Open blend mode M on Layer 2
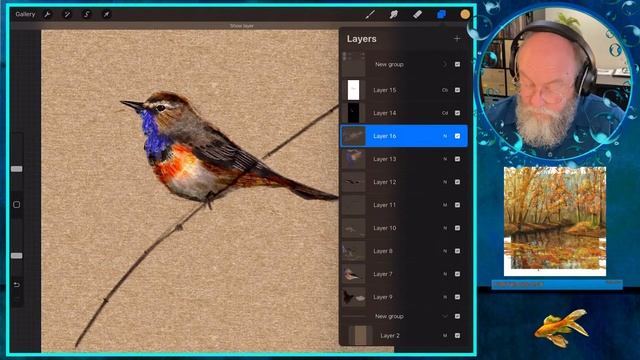Screen dimensions: 640x360 (x=445, y=336)
